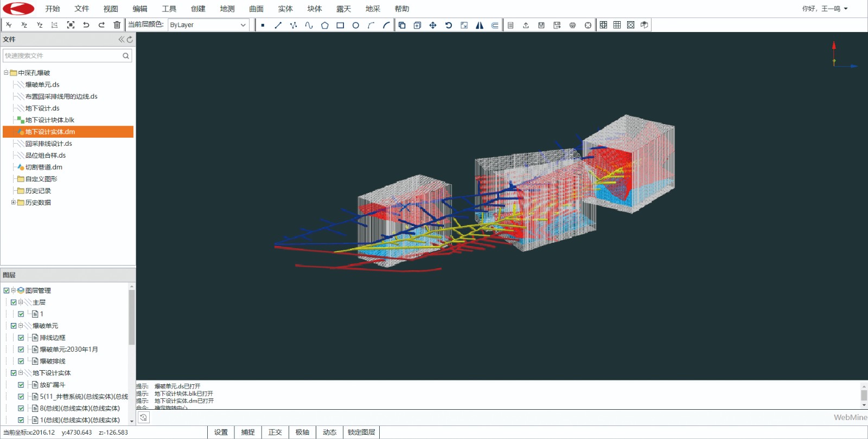This screenshot has width=868, height=439.
Task: Open 切割巷道.dm in file tree
Action: 43,167
